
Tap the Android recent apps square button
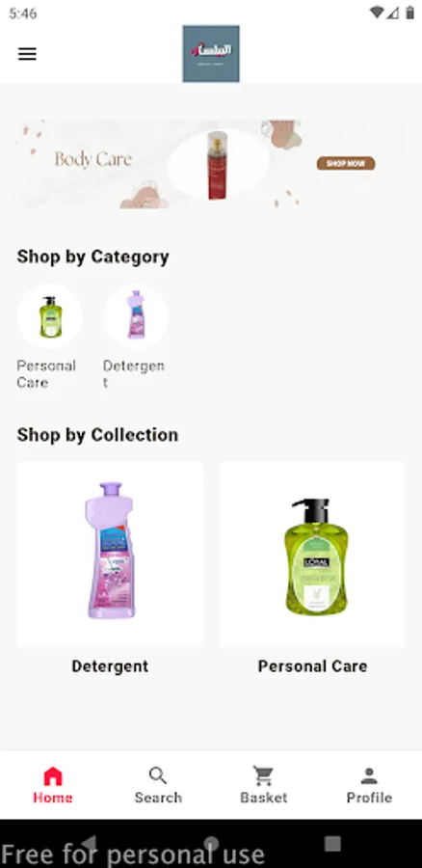[x=332, y=843]
